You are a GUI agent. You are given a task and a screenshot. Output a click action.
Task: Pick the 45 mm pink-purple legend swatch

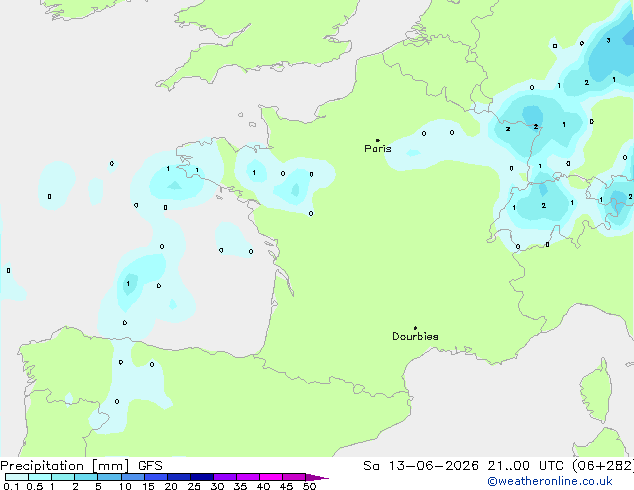point(294,477)
